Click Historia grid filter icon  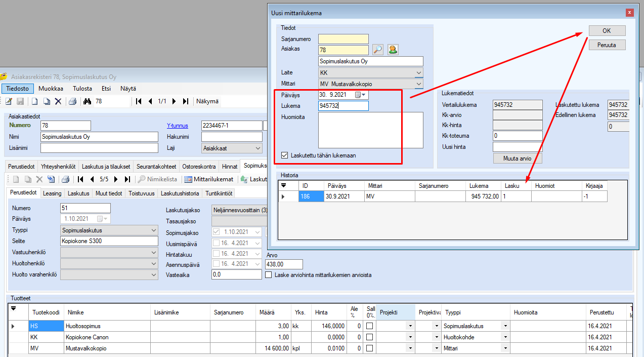tap(283, 186)
